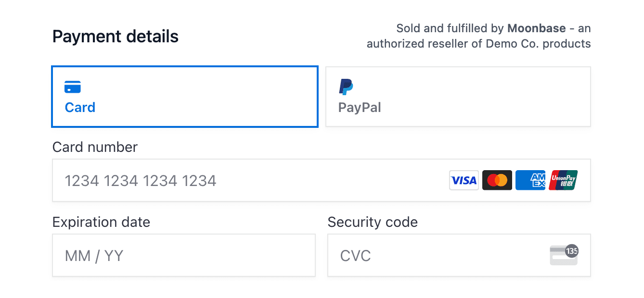Click the Mastercard logo
Viewport: 644px width, 298px height.
[497, 180]
